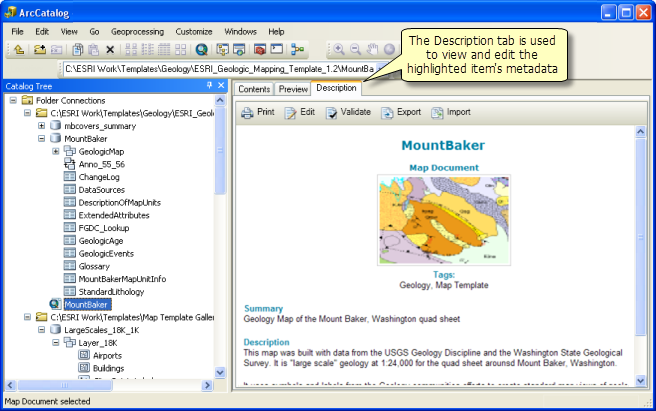Switch to the Contents tab
The width and height of the screenshot is (656, 411).
254,89
